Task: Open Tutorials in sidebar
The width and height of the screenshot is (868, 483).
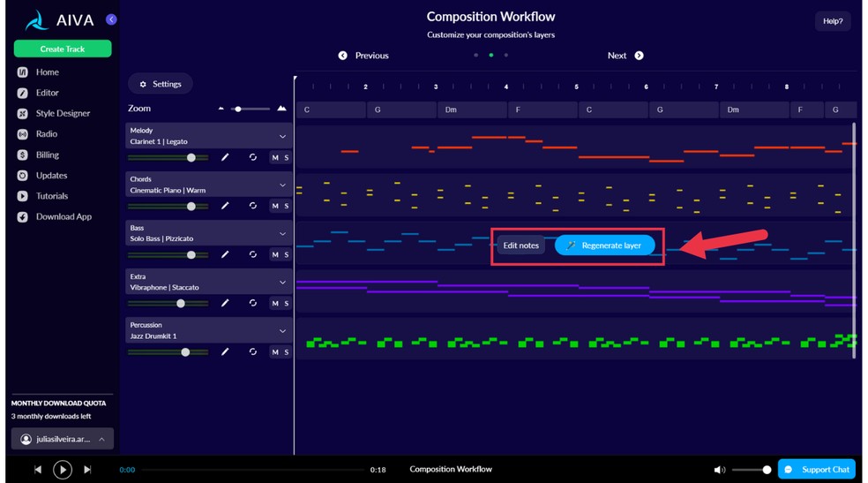Action: pos(51,195)
